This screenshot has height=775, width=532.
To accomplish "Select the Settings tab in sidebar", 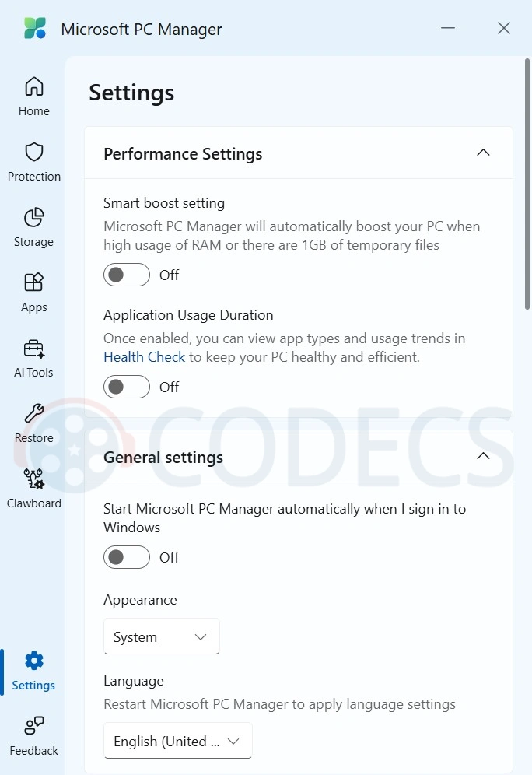I will click(33, 672).
